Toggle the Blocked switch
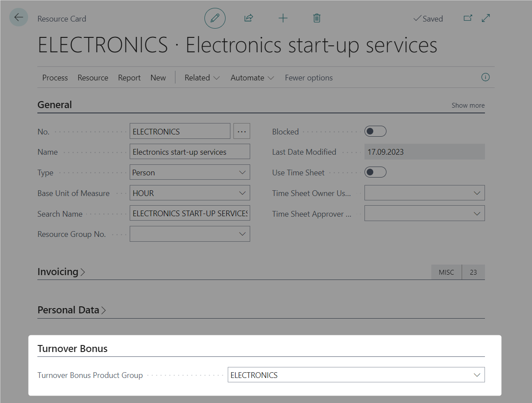Viewport: 532px width, 403px height. pyautogui.click(x=375, y=131)
